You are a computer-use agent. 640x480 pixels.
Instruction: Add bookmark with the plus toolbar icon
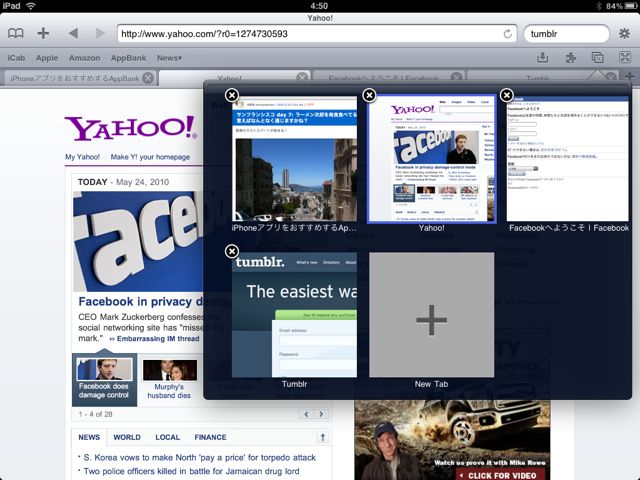coord(43,33)
